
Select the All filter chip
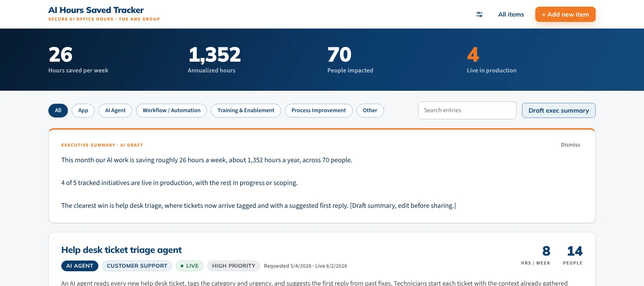pos(58,110)
